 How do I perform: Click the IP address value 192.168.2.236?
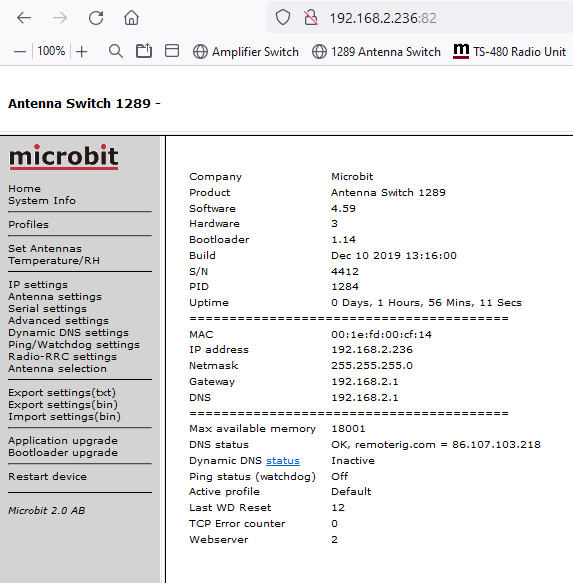372,350
